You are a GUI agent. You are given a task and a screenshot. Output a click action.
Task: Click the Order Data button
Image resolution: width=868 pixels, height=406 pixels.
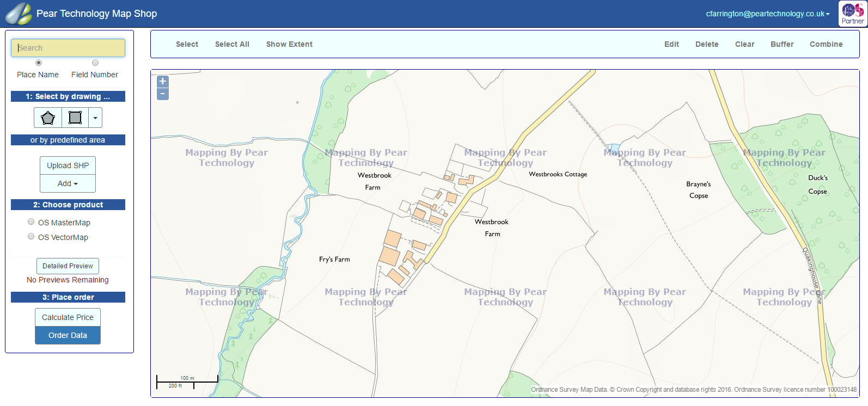coord(68,335)
